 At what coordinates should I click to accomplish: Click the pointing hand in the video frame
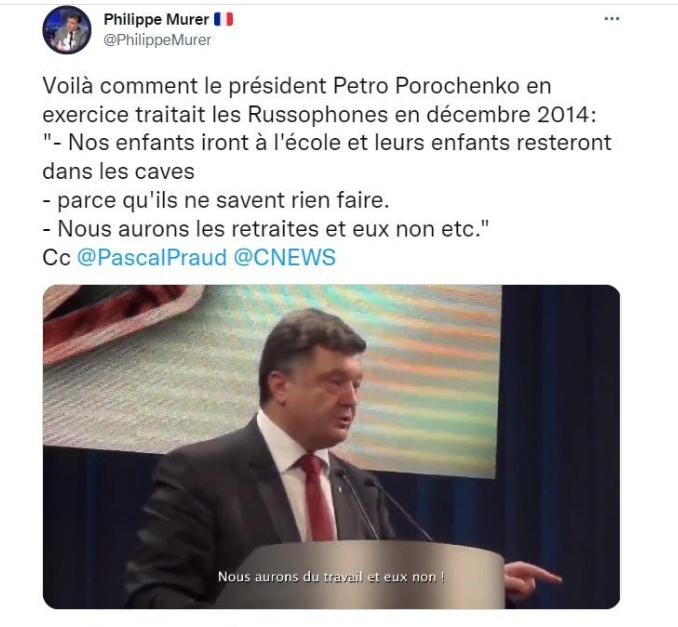(x=532, y=579)
